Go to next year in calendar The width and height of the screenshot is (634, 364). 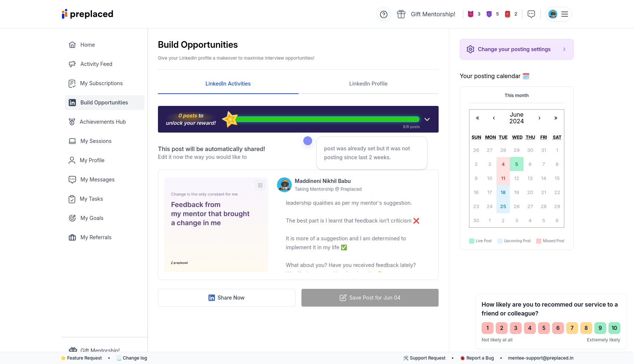pyautogui.click(x=556, y=118)
